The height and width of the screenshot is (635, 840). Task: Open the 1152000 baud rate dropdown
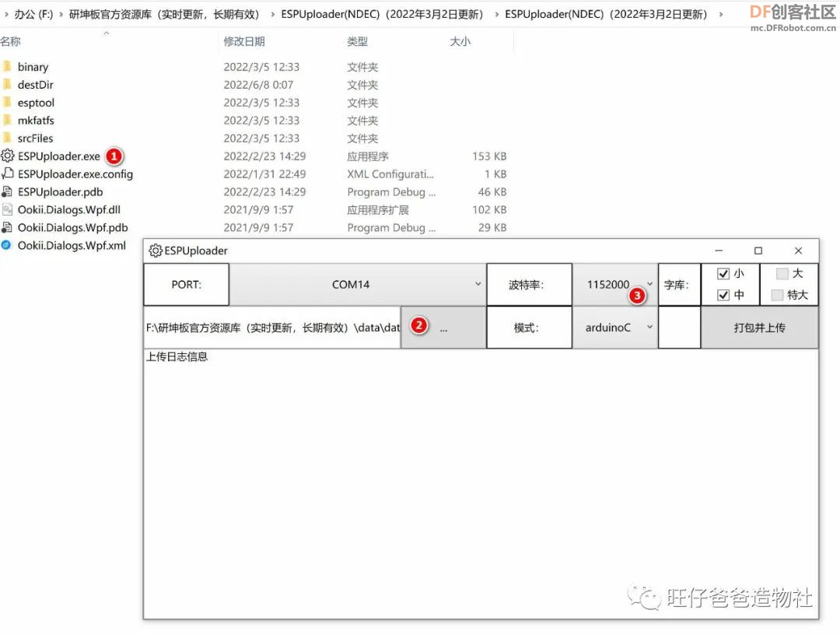coord(615,285)
